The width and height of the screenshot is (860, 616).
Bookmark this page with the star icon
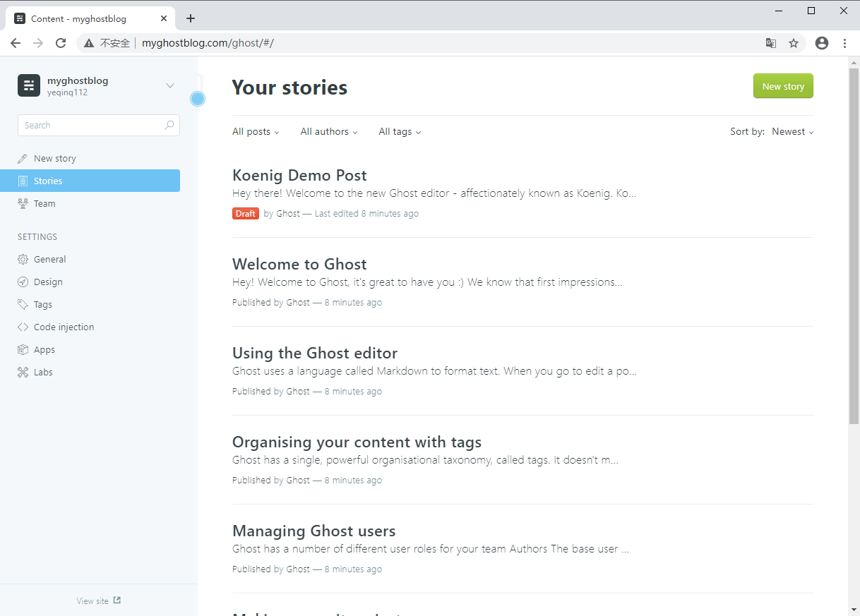[x=794, y=43]
